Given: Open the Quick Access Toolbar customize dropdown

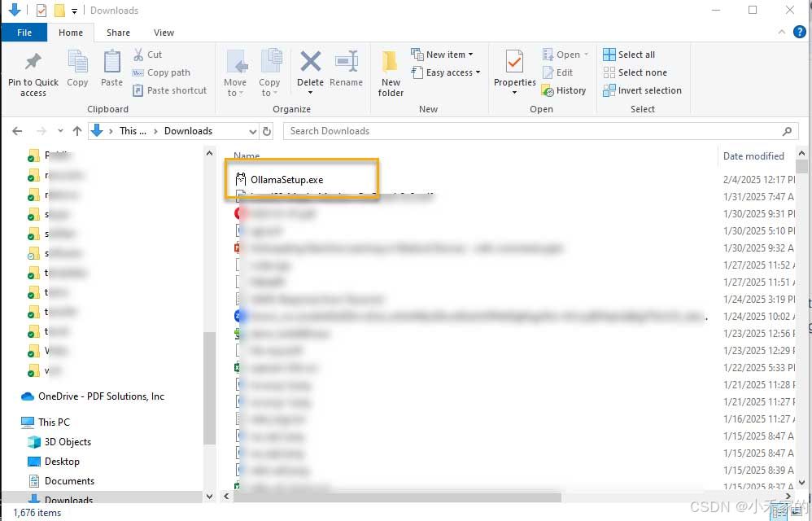Looking at the screenshot, I should pos(75,11).
